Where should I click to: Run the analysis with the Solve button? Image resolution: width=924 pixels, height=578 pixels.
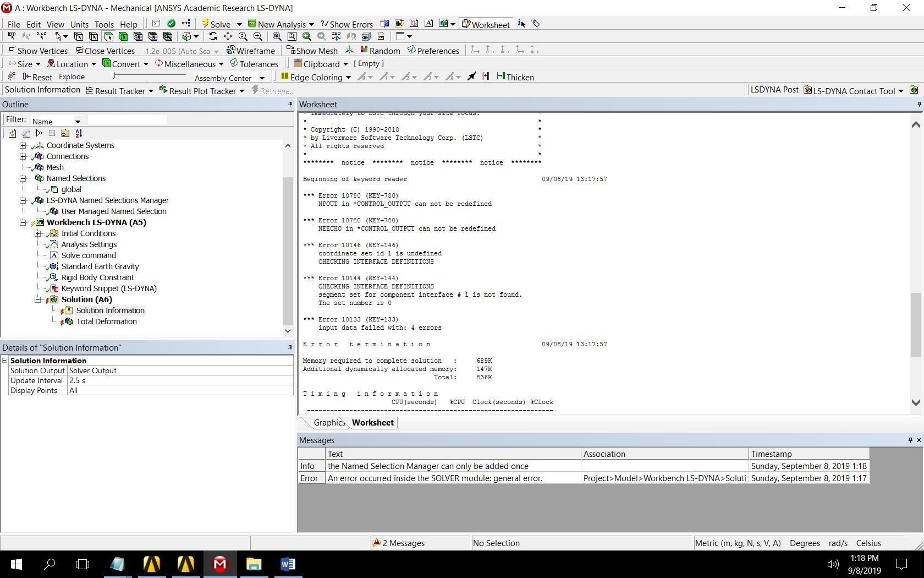click(216, 24)
